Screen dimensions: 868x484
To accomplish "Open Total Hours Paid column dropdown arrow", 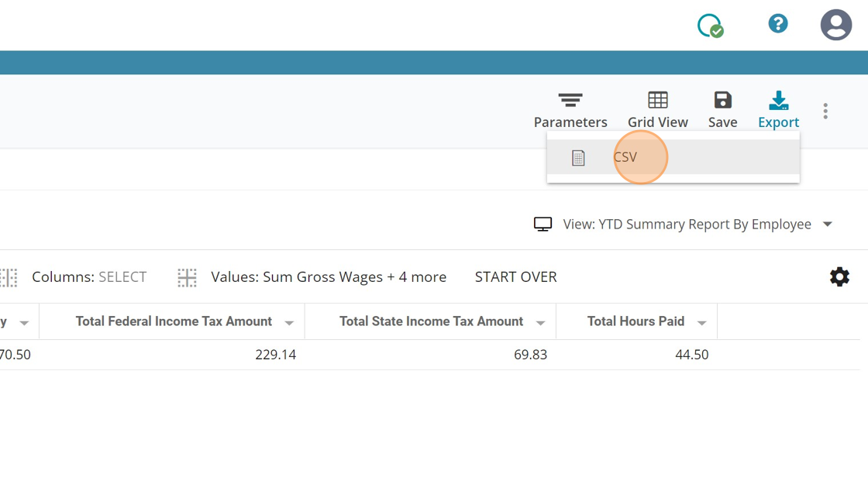I will click(701, 323).
